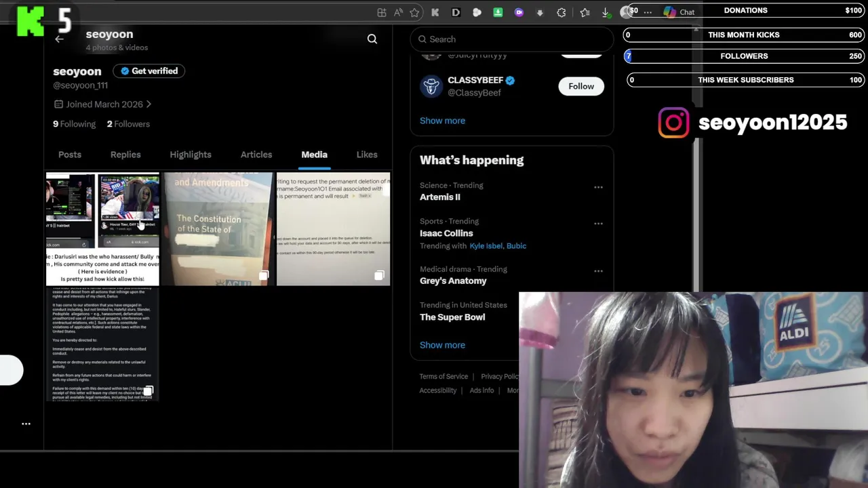
Task: Open more options for Artemis II trend
Action: point(598,187)
